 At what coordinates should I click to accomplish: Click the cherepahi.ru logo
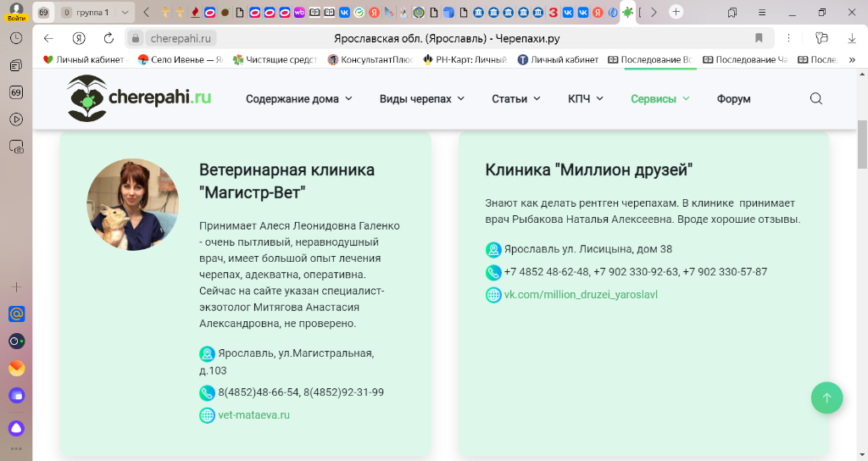139,98
